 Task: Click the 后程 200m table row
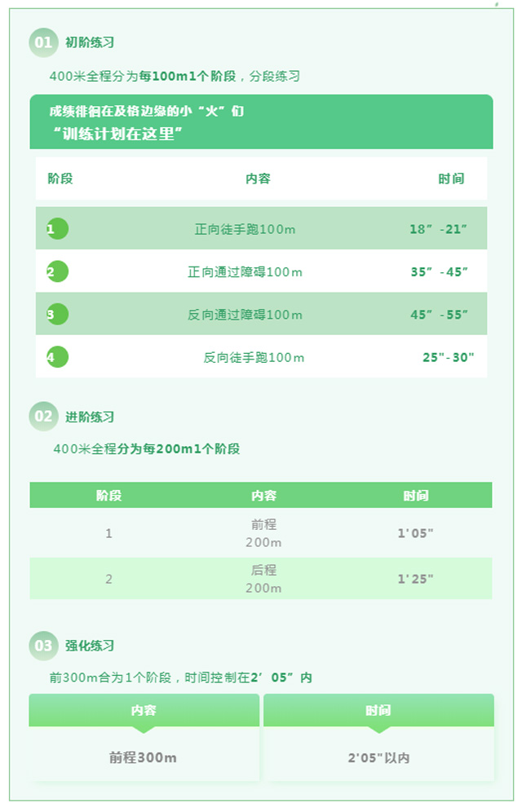tap(261, 579)
